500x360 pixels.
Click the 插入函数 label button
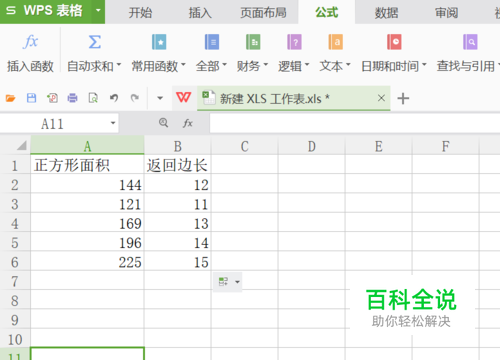tap(30, 66)
